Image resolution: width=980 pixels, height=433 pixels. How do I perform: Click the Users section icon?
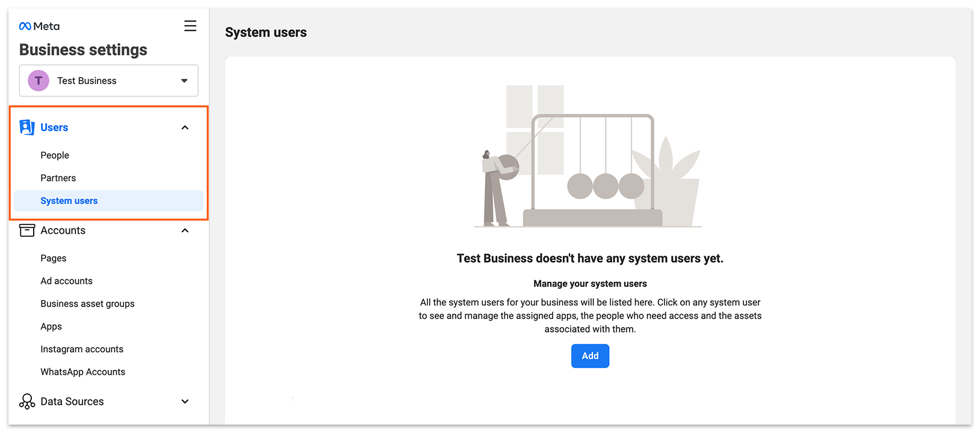[x=27, y=127]
